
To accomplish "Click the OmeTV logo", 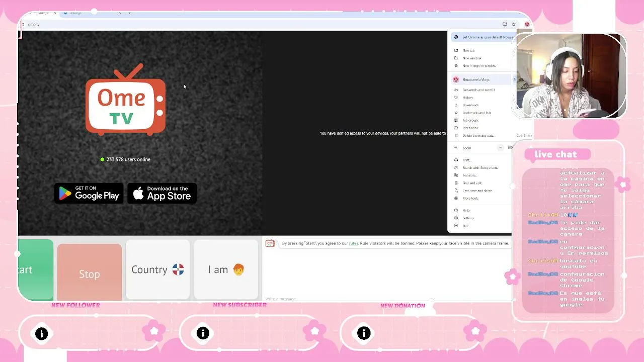I will pyautogui.click(x=125, y=100).
